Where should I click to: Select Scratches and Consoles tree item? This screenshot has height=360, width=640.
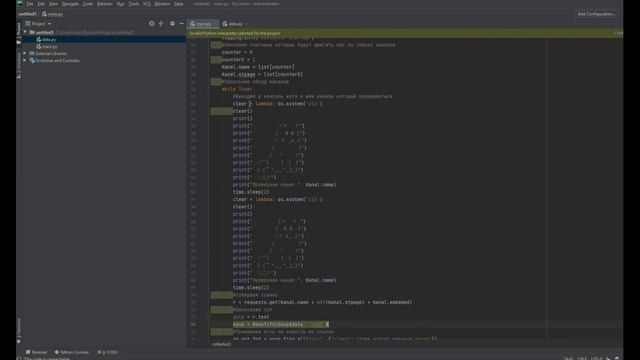(54, 60)
